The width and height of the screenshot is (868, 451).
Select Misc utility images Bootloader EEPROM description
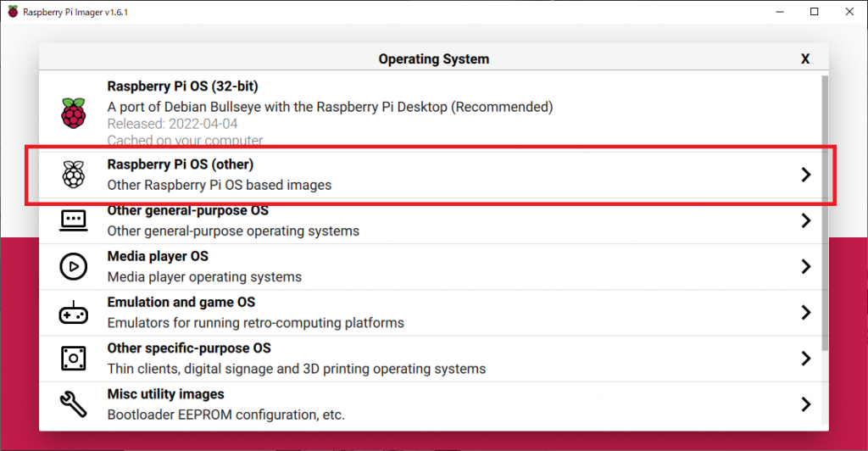click(x=225, y=415)
